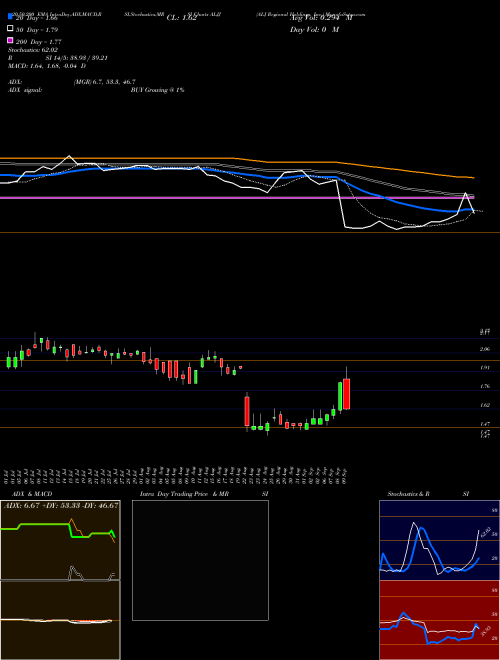Click the 2.06 price axis label

[485, 349]
